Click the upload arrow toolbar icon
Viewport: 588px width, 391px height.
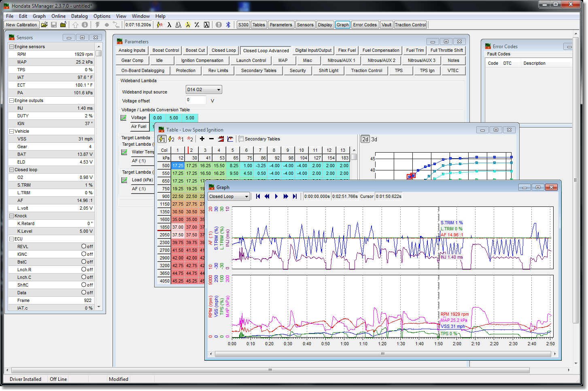(76, 25)
